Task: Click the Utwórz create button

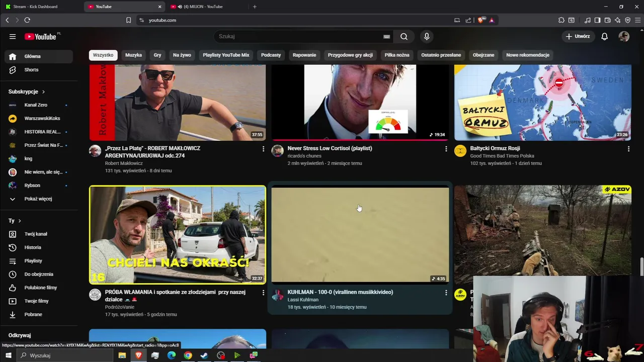Action: (578, 36)
